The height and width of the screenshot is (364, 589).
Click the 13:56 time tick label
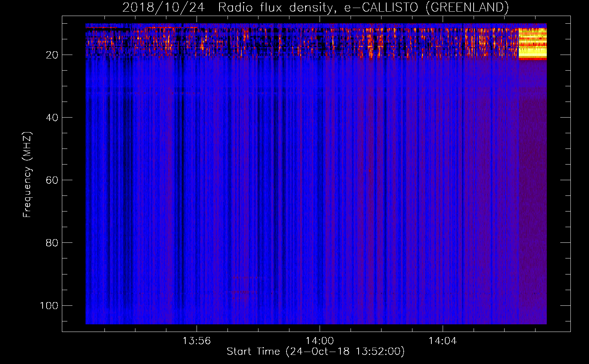point(197,341)
